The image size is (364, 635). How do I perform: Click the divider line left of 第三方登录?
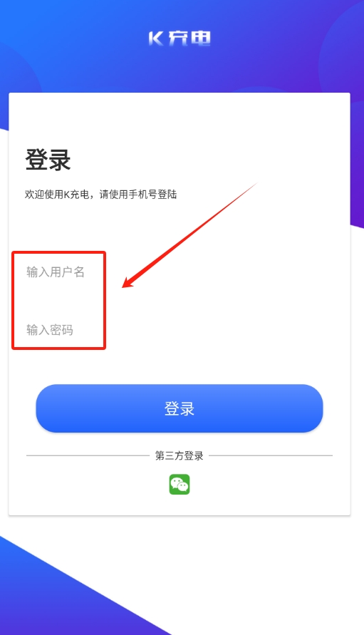tap(88, 455)
